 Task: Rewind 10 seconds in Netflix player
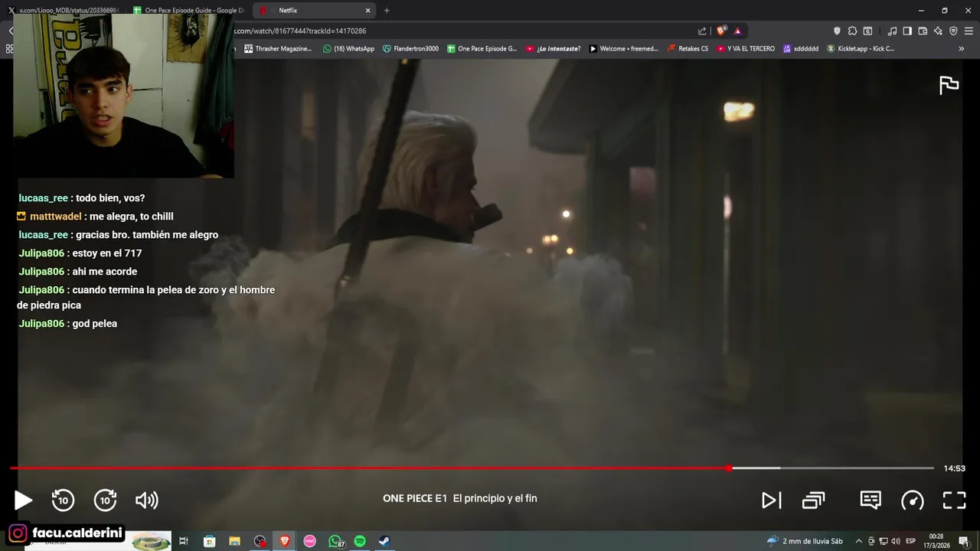(x=63, y=500)
